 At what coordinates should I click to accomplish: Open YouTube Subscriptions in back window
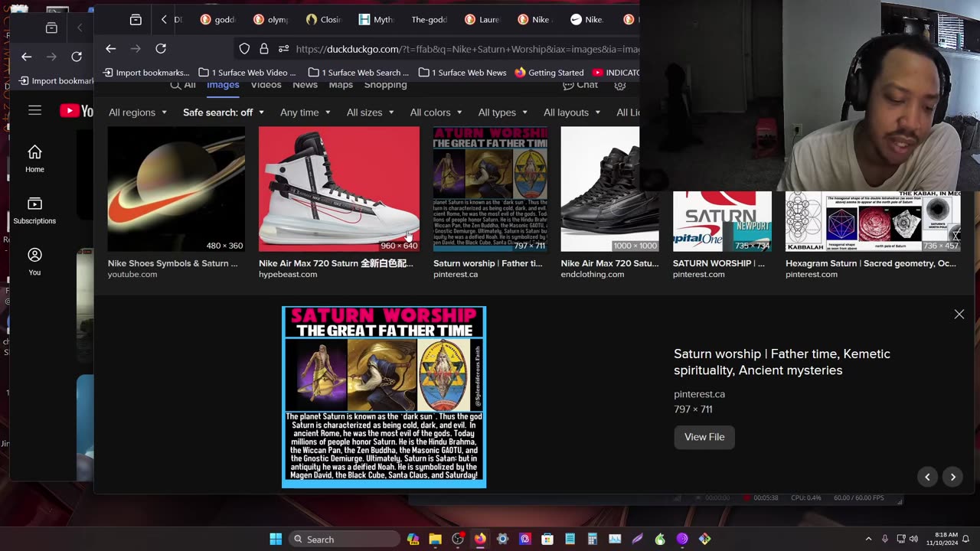[34, 210]
